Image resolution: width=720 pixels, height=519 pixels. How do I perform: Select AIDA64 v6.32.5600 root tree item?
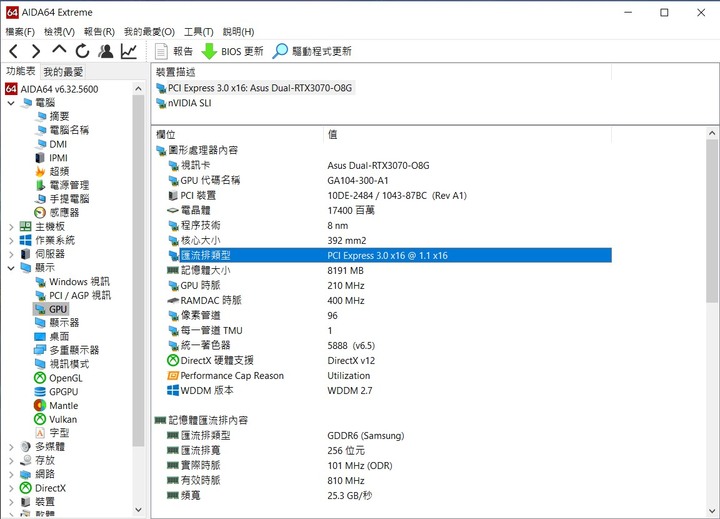pyautogui.click(x=52, y=89)
